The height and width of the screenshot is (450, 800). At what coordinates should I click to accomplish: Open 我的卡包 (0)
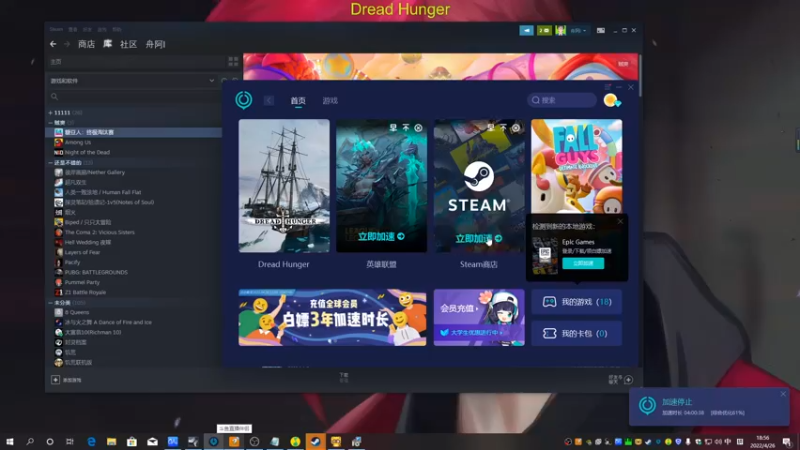577,334
